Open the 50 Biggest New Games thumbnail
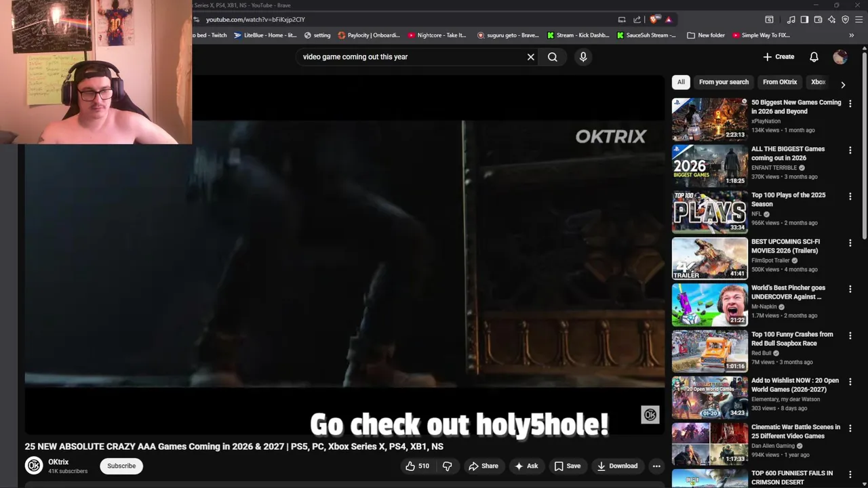Screen dimensions: 868x488 tap(709, 119)
